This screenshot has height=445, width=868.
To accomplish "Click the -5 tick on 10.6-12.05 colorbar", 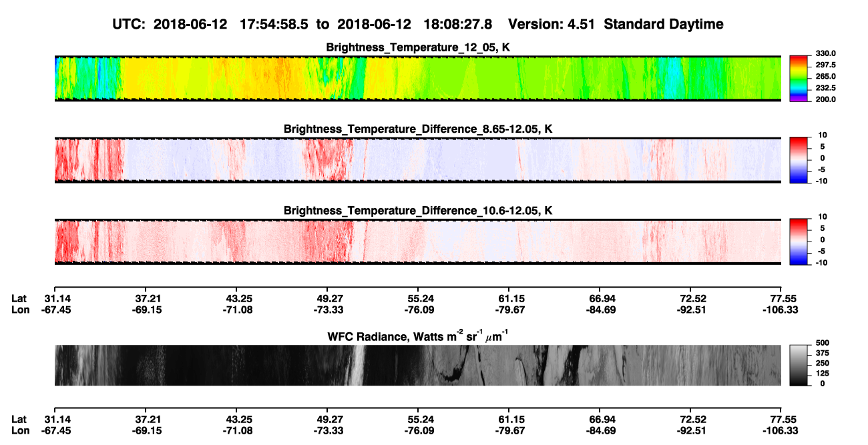I will (x=822, y=252).
